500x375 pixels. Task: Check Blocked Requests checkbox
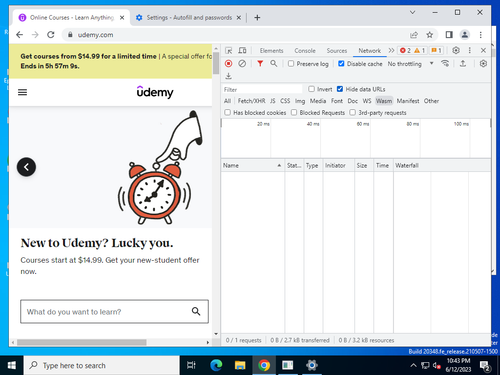[x=294, y=112]
